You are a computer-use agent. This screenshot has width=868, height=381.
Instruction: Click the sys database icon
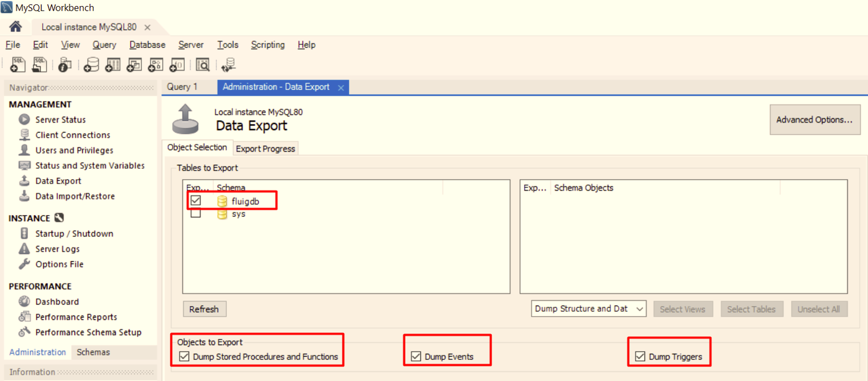(222, 214)
